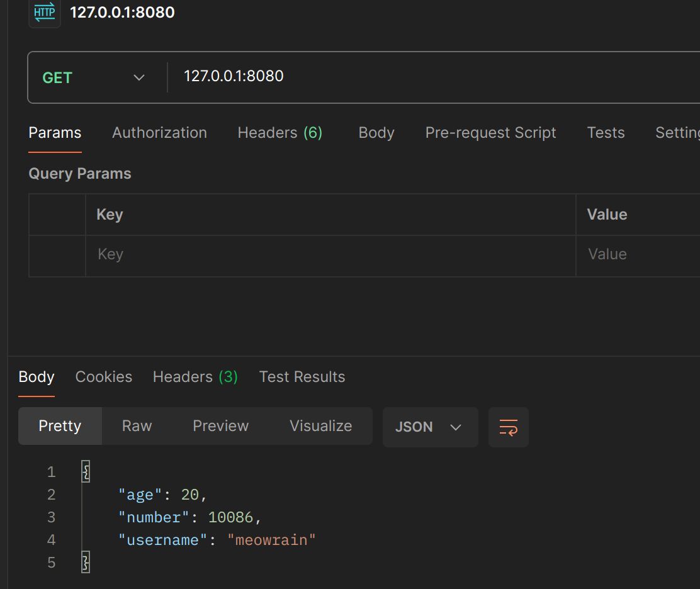Click the request URL input field
700x589 pixels.
[428, 76]
